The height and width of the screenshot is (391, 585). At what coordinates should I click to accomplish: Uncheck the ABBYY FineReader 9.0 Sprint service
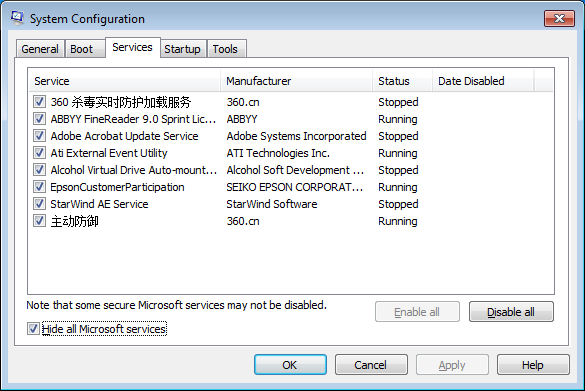[x=39, y=119]
